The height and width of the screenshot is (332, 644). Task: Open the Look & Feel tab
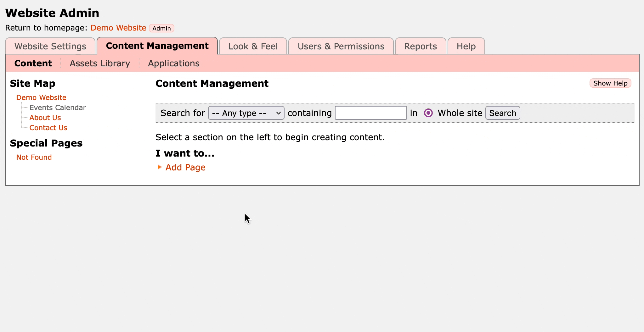point(253,46)
